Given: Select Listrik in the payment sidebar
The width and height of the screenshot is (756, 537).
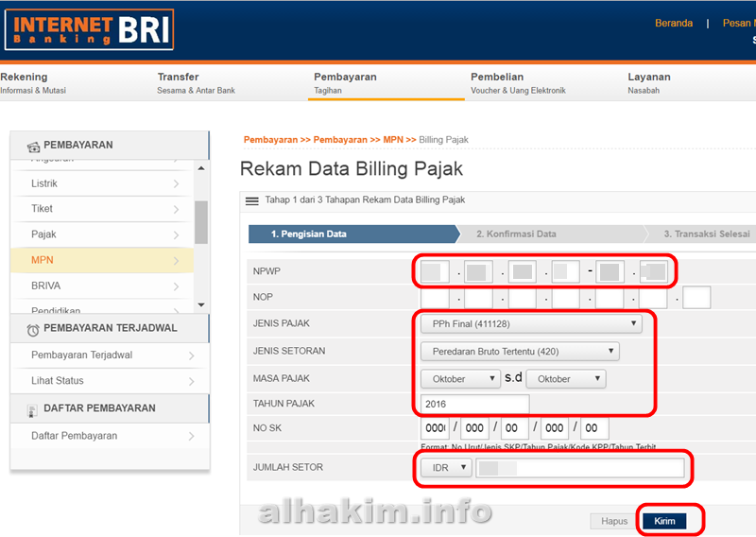Looking at the screenshot, I should coord(102,183).
